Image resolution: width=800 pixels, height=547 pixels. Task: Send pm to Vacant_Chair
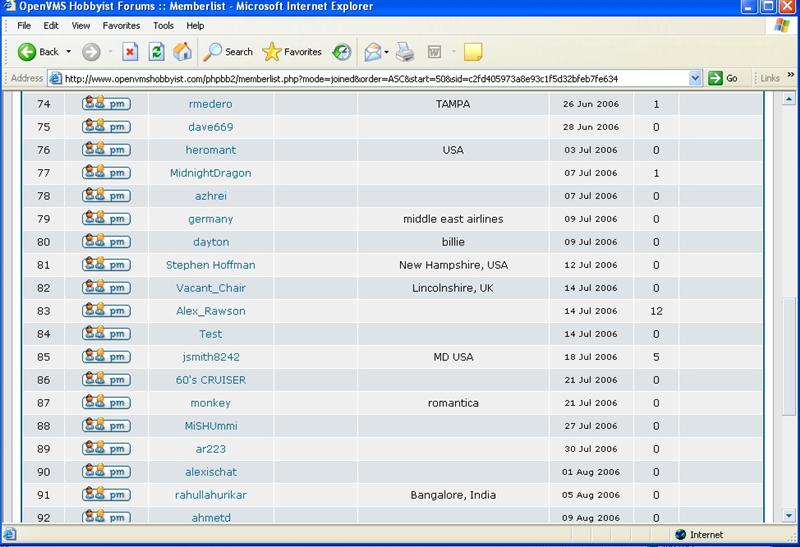[106, 287]
